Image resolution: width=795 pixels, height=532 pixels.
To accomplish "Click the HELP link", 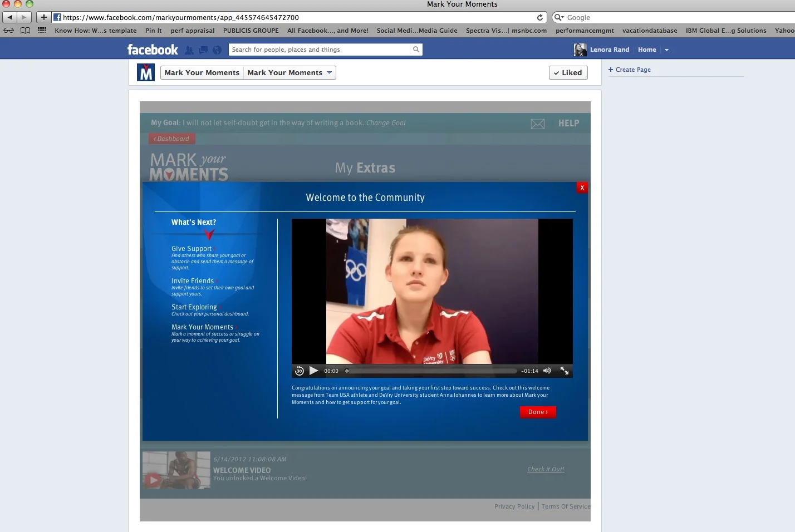I will pos(569,124).
